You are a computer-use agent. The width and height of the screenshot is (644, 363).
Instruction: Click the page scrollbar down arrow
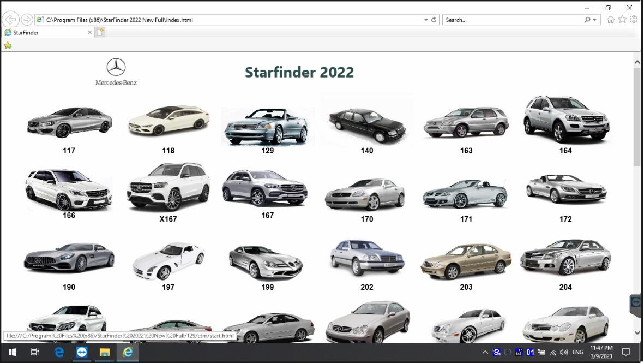click(x=637, y=332)
